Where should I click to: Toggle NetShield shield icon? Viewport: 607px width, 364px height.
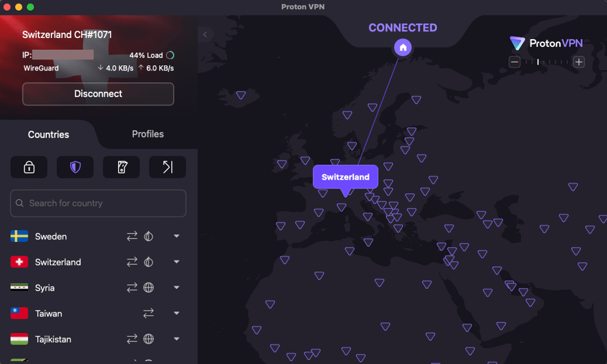(75, 167)
